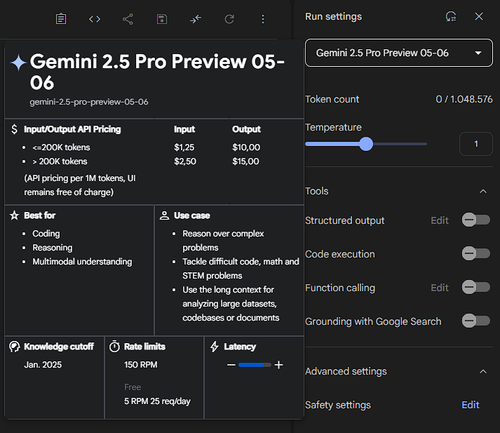Open the system instructions clipboard icon
500x433 pixels.
(x=61, y=19)
